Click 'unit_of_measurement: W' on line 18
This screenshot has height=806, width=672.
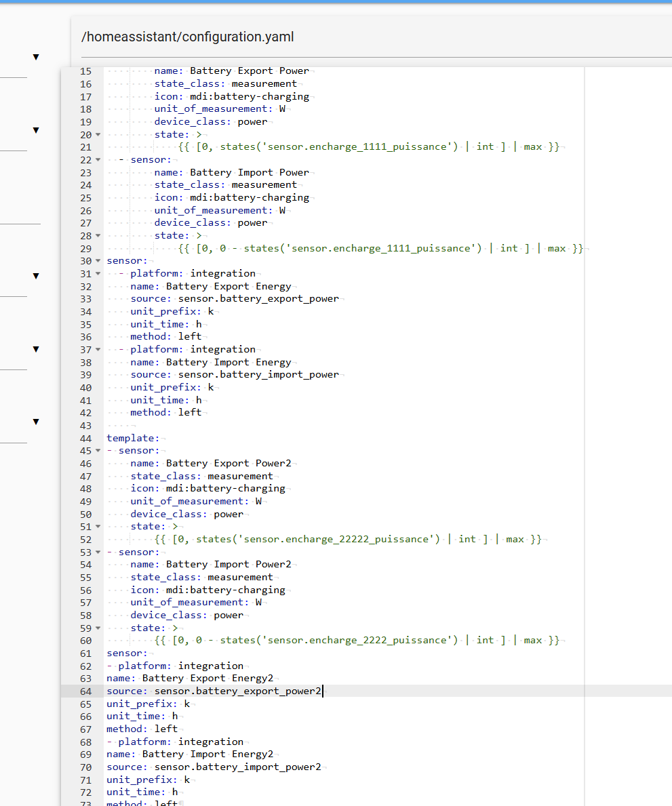click(x=220, y=109)
